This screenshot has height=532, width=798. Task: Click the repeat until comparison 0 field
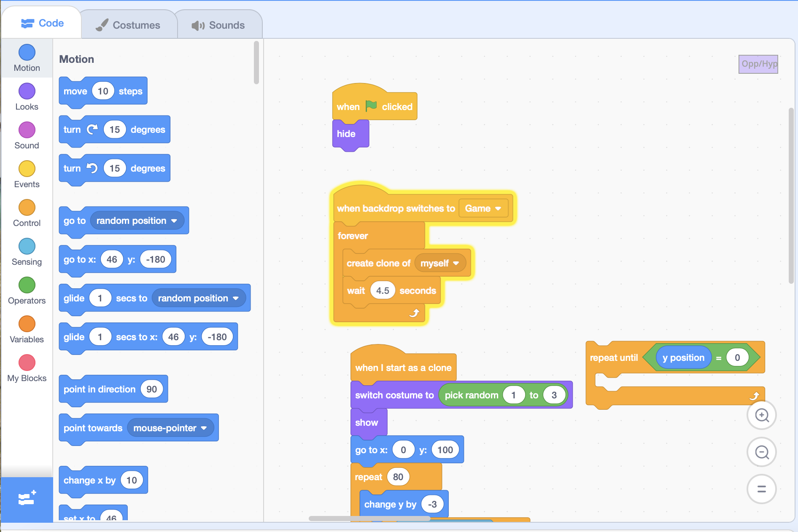tap(737, 357)
